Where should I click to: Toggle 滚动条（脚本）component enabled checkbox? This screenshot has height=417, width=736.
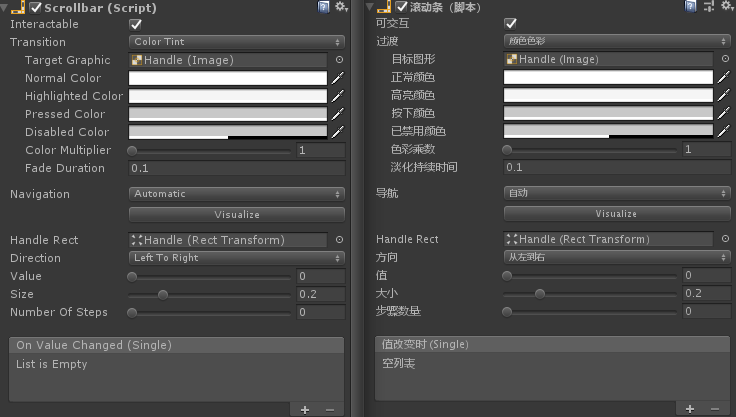tap(401, 7)
